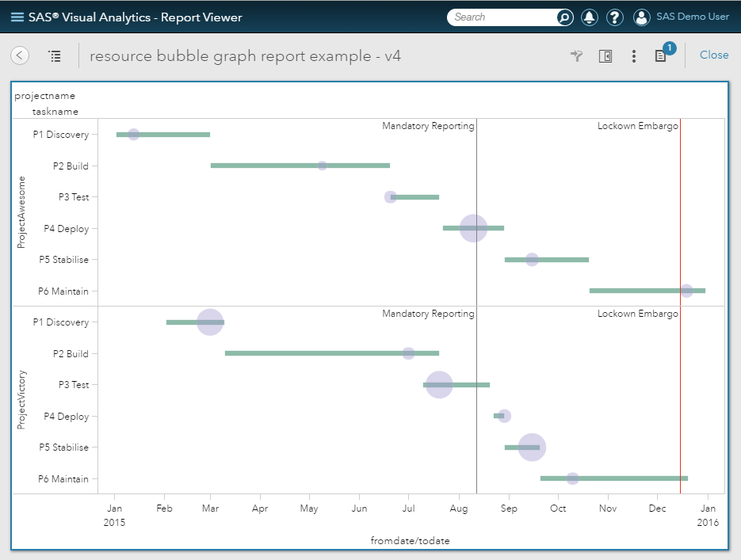Click ProjectVictory P5 Stabilise bubble
This screenshot has height=560, width=741.
pyautogui.click(x=532, y=447)
